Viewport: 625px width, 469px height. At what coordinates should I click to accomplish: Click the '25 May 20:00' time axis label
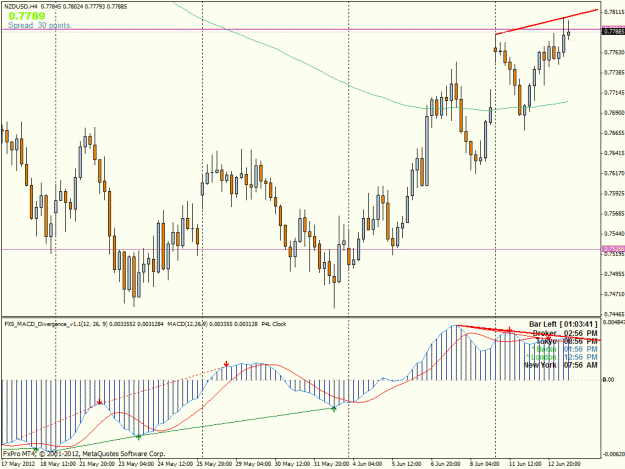coord(214,464)
